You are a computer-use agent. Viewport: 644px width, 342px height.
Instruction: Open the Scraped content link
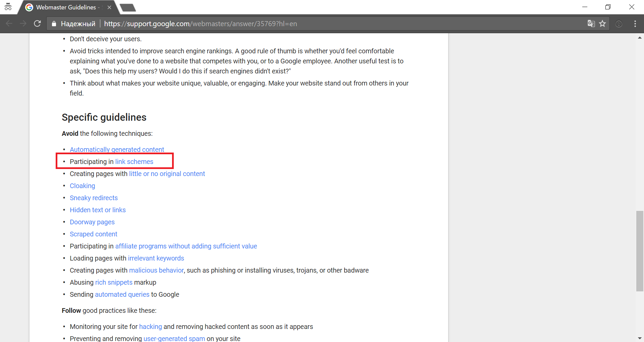coord(94,234)
